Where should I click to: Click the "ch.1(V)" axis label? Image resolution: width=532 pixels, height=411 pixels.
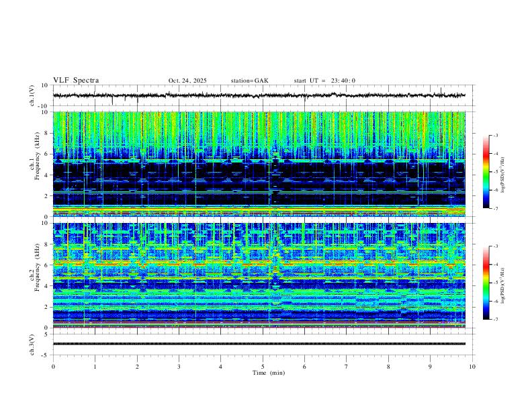pos(32,95)
